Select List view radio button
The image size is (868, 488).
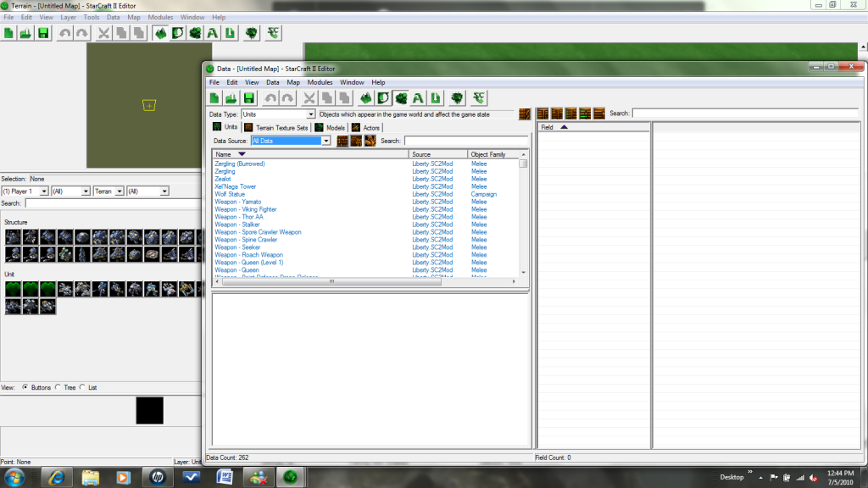(82, 387)
